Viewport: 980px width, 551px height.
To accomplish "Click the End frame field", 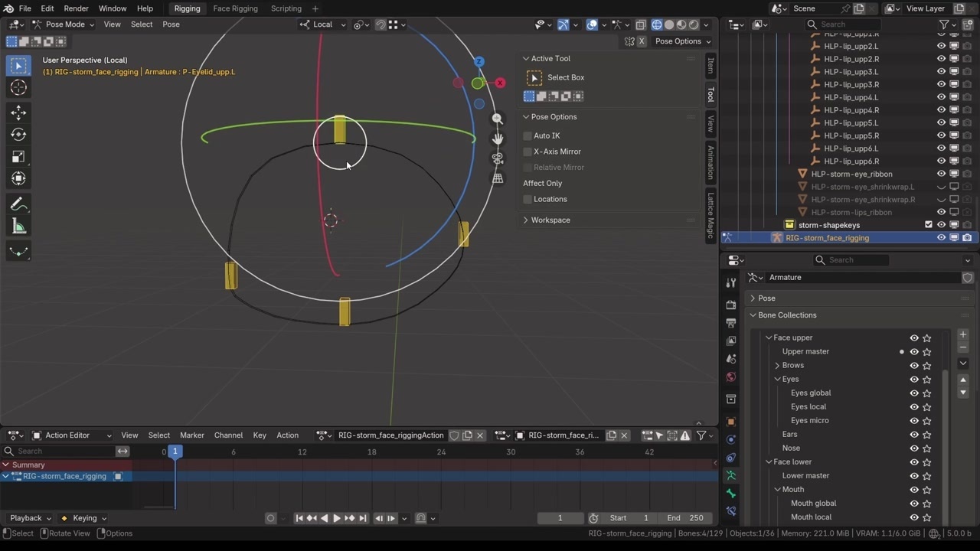I will (684, 518).
